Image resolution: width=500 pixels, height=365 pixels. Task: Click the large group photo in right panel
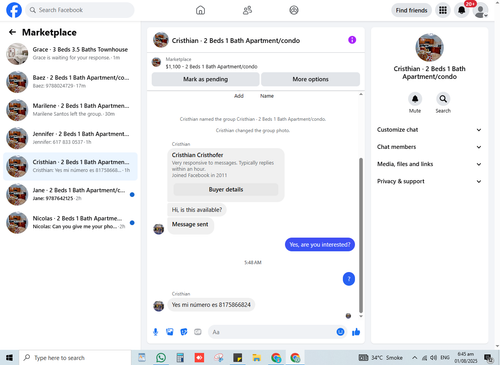[x=429, y=47]
